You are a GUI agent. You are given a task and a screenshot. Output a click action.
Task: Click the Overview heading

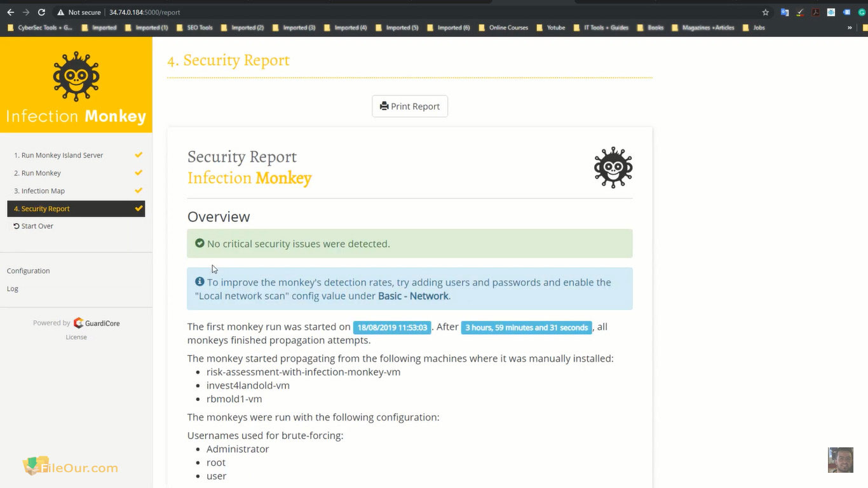tap(219, 217)
